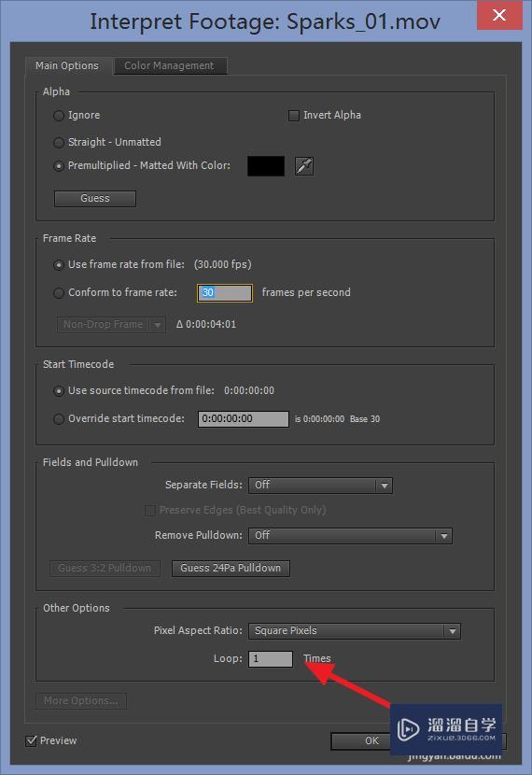Click the Guess 24Pa Pulldown button
Screen dimensions: 532x775
[x=231, y=569]
